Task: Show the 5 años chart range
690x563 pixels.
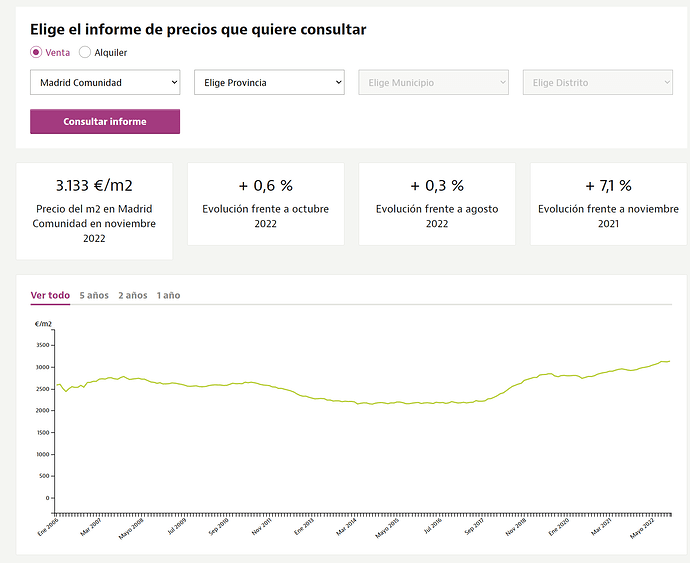Action: 94,295
